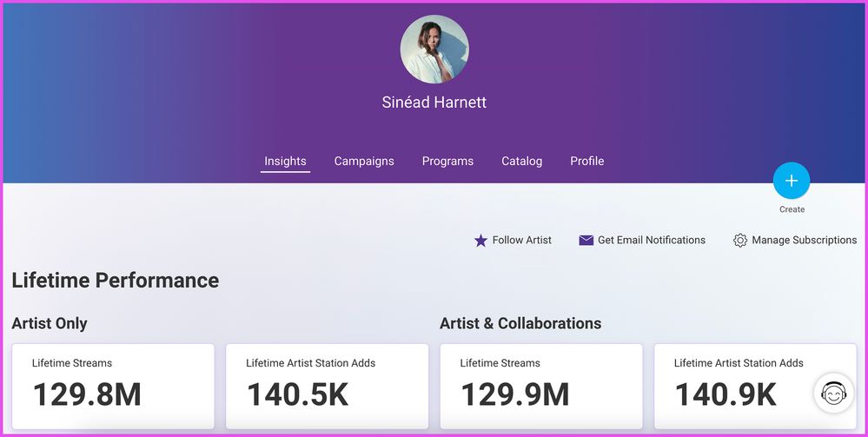Click Sinéad Harnett's circular profile photo
The width and height of the screenshot is (868, 437).
pos(434,50)
